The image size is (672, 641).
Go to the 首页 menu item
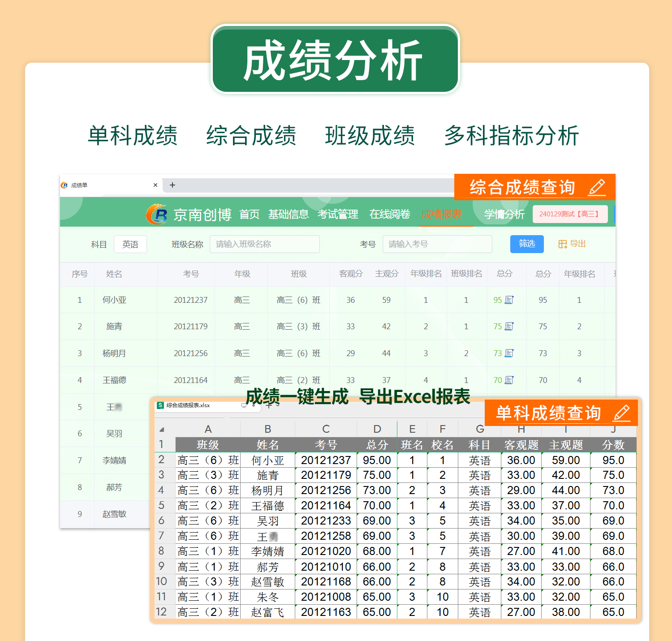coord(249,215)
